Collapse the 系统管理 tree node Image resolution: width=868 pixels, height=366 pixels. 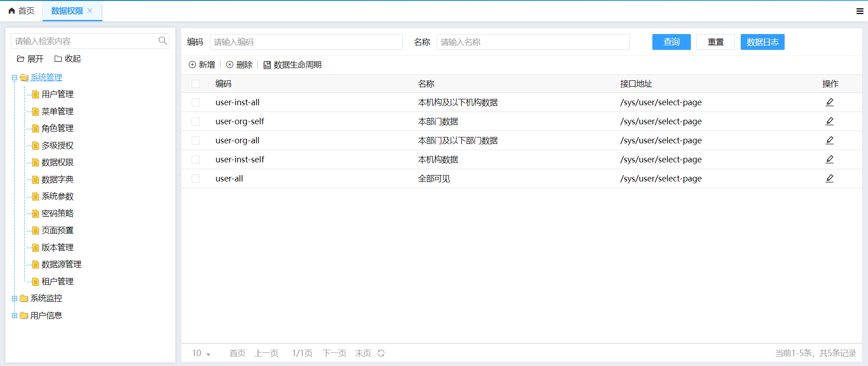(14, 78)
